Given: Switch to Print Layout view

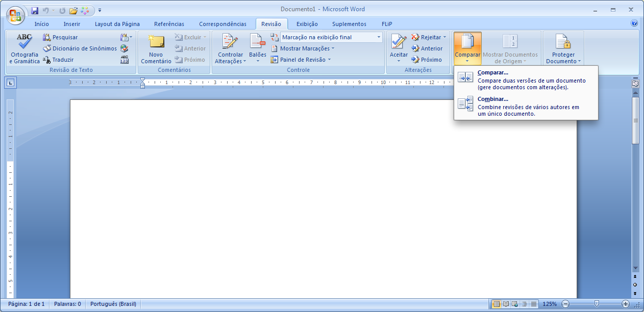Looking at the screenshot, I should 497,304.
